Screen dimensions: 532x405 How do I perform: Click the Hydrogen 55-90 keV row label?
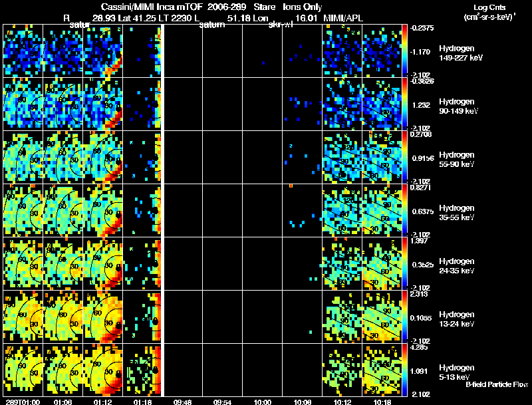(457, 160)
